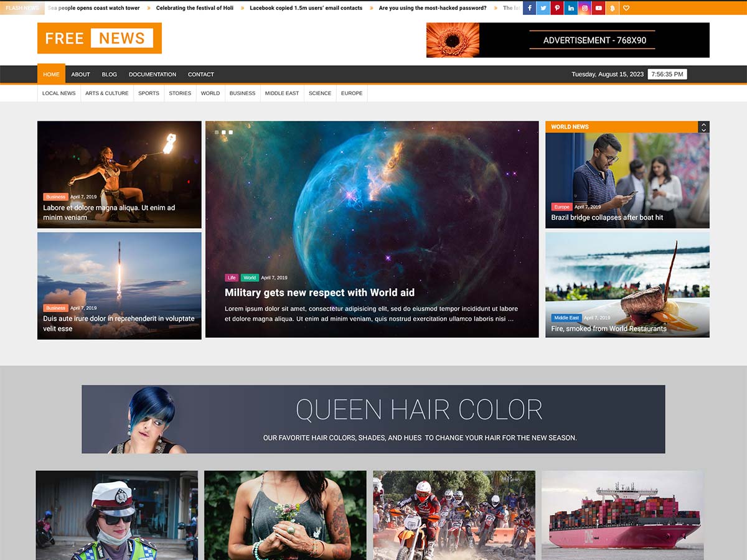Select the first slider indicator dot

[217, 133]
